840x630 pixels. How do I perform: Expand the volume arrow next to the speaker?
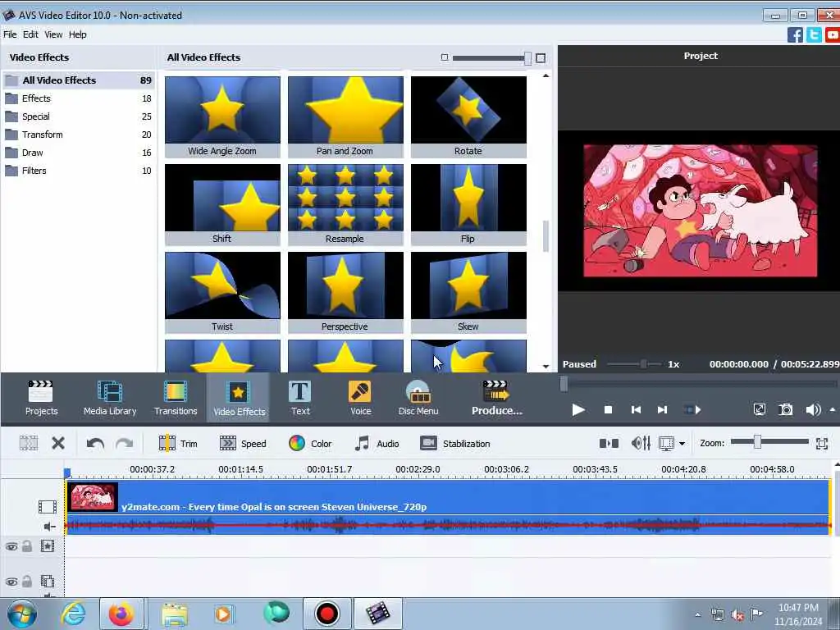point(833,410)
